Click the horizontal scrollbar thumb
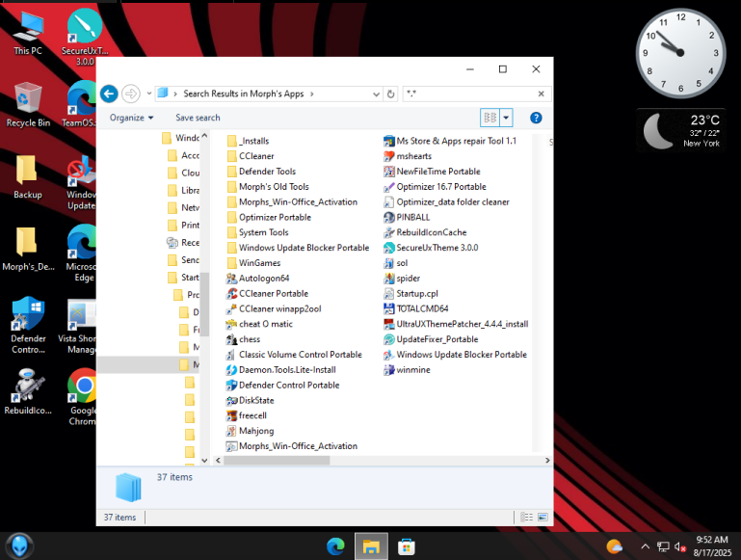The image size is (741, 560). (277, 461)
